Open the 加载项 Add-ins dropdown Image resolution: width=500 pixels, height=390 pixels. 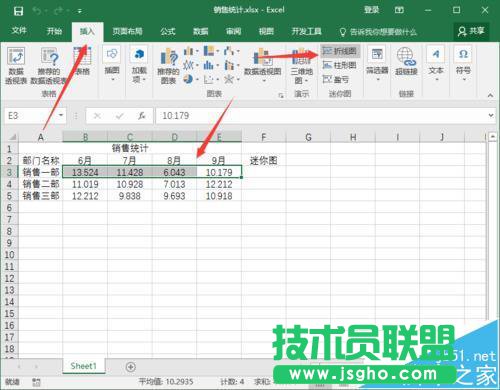point(139,64)
